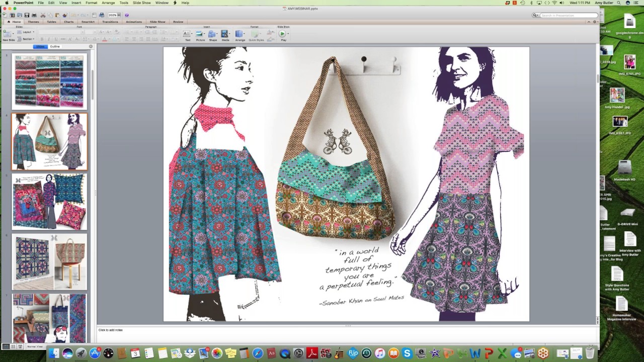Click the Media insert icon
This screenshot has width=644, height=362.
click(225, 34)
